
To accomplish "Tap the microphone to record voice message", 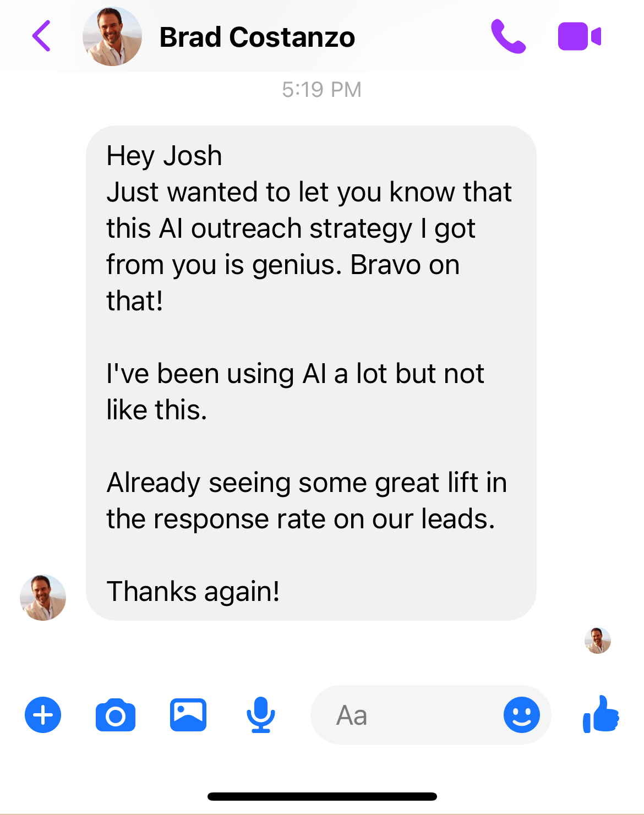I will pyautogui.click(x=261, y=715).
